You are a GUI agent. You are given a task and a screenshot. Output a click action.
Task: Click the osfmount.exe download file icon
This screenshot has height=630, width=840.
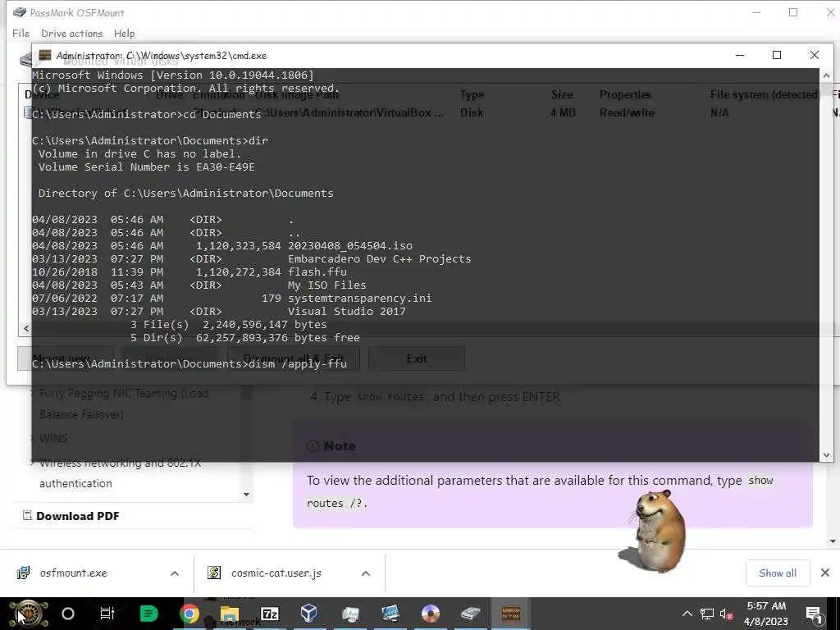[24, 573]
